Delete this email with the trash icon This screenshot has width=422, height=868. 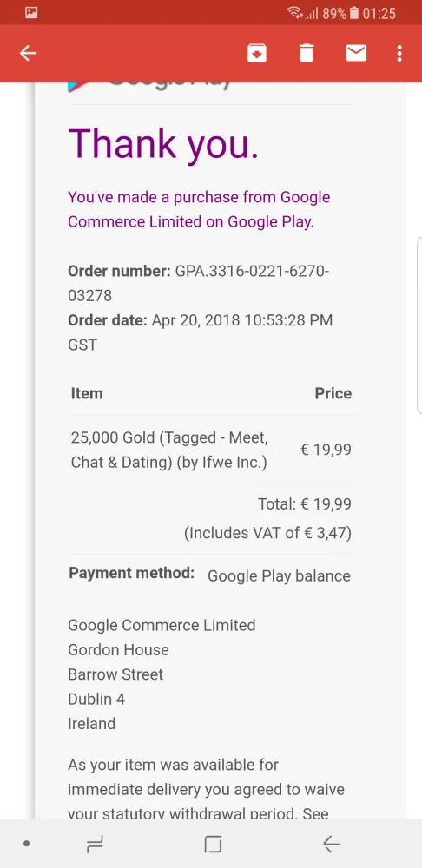(x=307, y=53)
